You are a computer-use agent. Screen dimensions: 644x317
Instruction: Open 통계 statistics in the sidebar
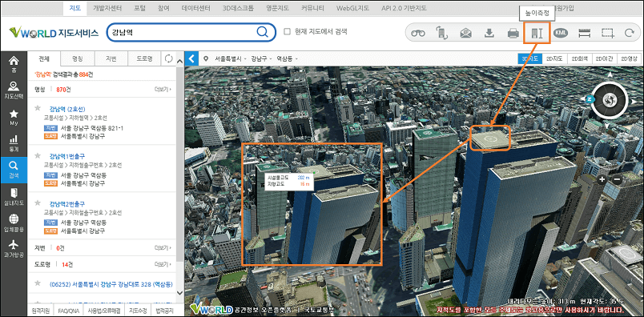(14, 143)
